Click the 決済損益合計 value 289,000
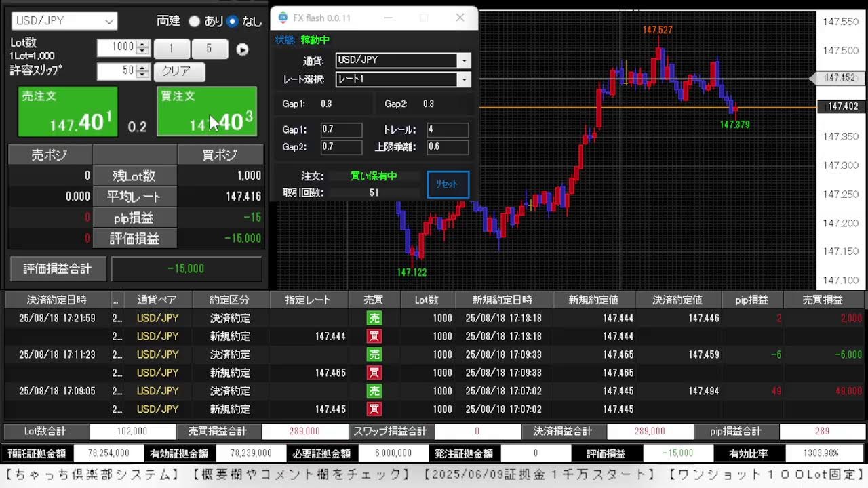This screenshot has height=488, width=868. pos(650,431)
